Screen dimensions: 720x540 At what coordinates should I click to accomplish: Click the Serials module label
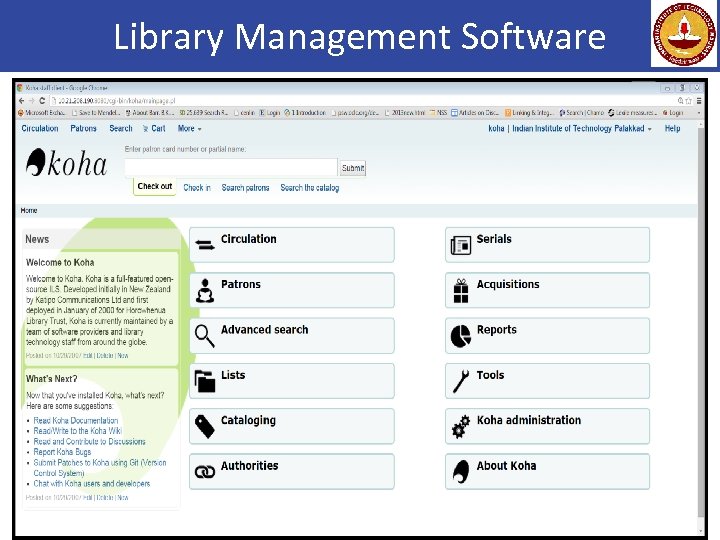click(494, 239)
